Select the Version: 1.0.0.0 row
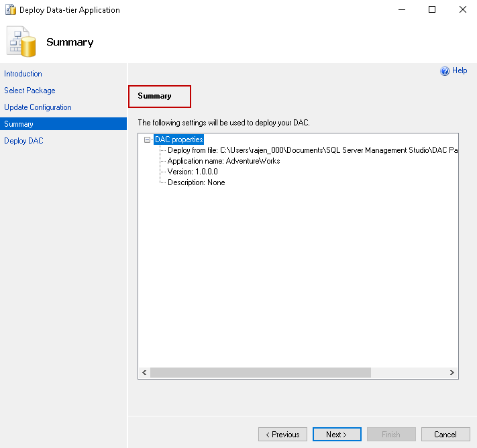The width and height of the screenshot is (477, 448). pyautogui.click(x=193, y=172)
